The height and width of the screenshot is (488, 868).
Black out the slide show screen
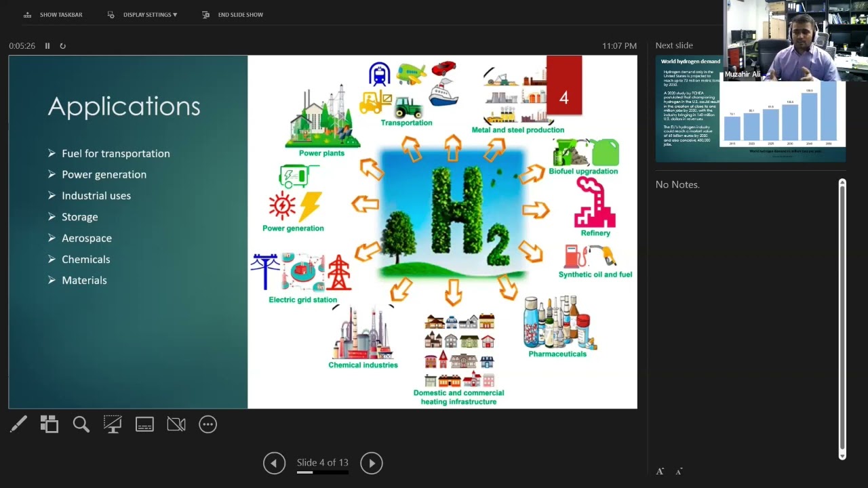pos(113,424)
